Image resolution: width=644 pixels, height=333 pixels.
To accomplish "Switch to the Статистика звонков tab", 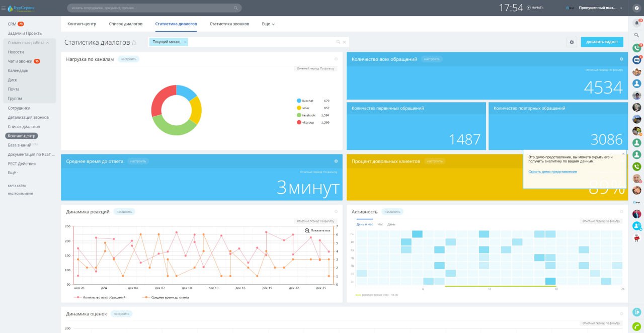I will coord(229,24).
